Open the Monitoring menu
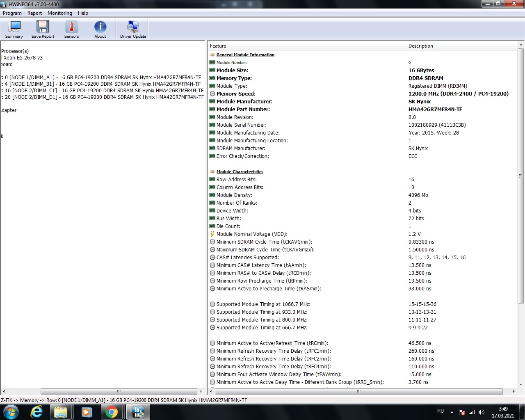The height and width of the screenshot is (420, 525). click(x=60, y=13)
